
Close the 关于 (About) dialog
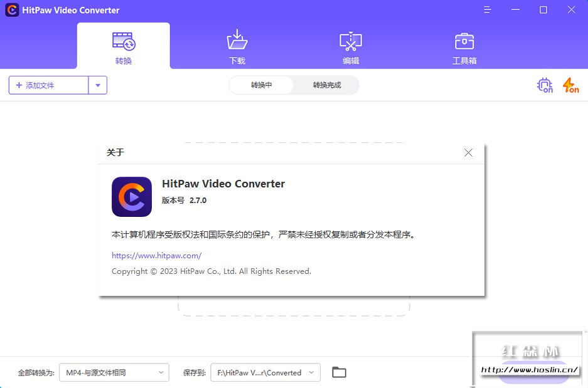pyautogui.click(x=468, y=152)
